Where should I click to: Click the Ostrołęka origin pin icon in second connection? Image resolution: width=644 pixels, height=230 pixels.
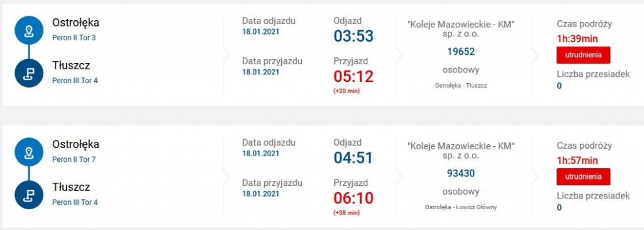(29, 152)
